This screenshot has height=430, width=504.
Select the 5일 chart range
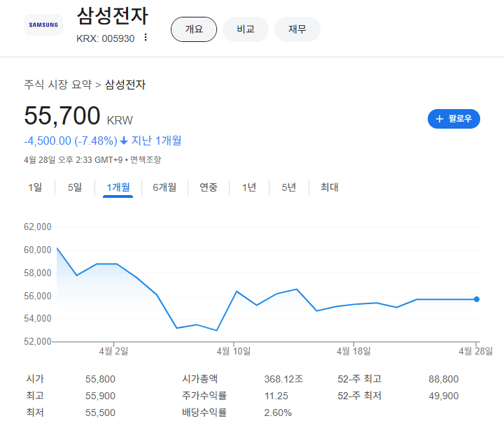tap(75, 187)
